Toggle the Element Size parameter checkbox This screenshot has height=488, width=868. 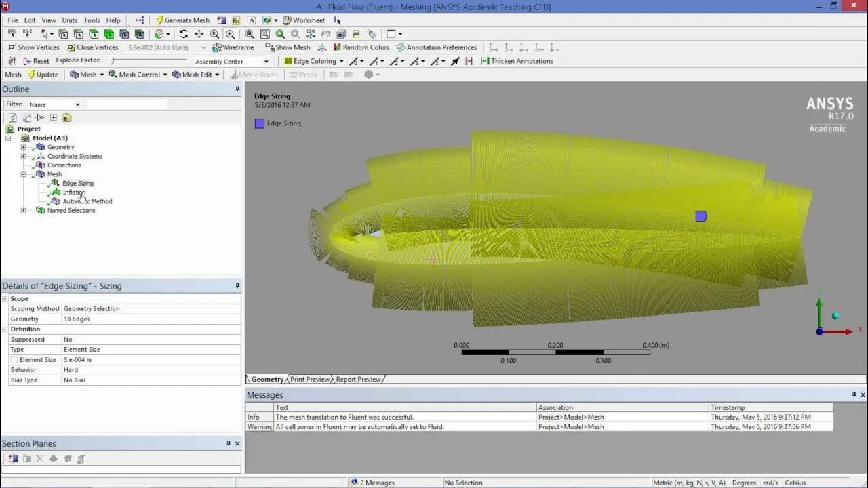(14, 360)
